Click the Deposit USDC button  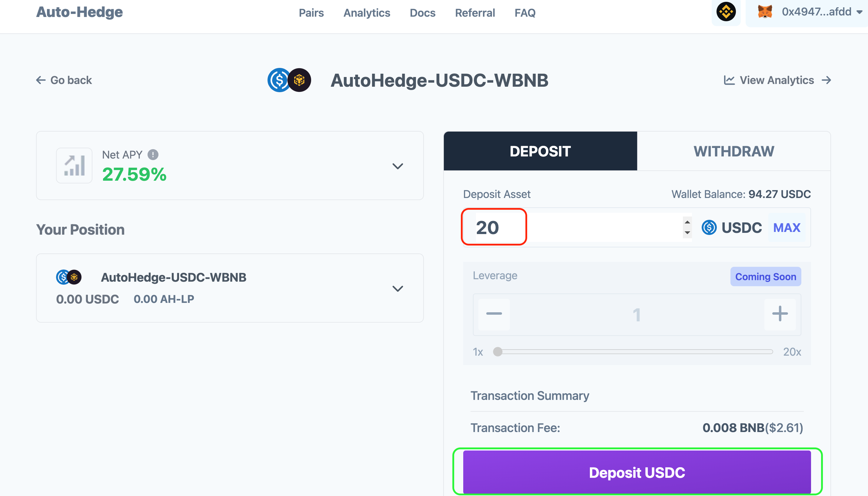click(637, 472)
